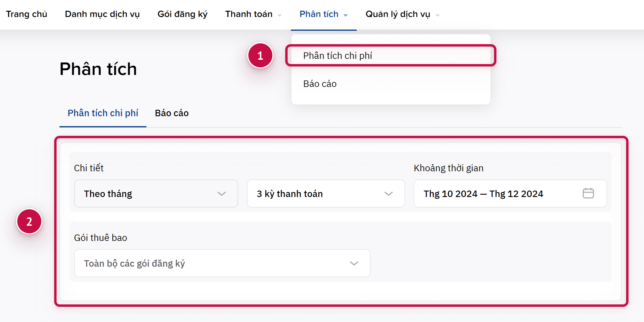Click the calendar icon in date range
The height and width of the screenshot is (322, 644).
tap(588, 193)
